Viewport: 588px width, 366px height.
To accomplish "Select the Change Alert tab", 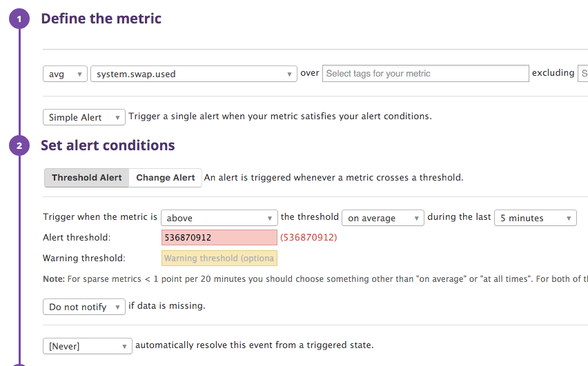I will (x=166, y=178).
